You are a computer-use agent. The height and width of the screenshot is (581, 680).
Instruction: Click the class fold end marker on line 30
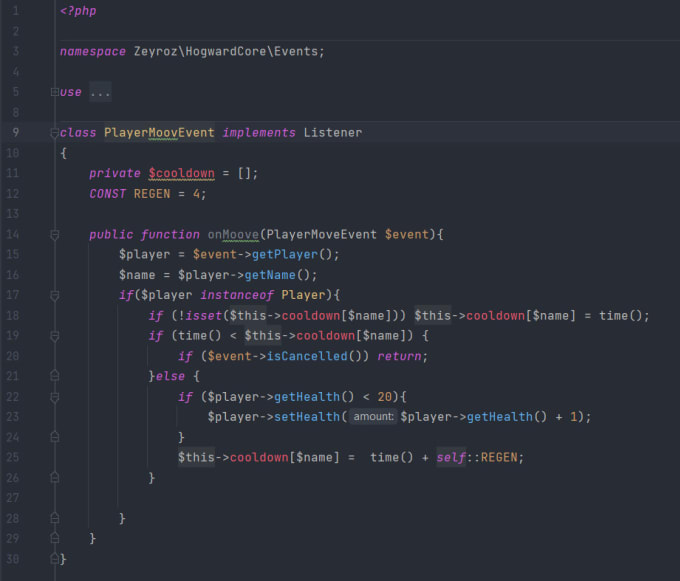[x=55, y=558]
